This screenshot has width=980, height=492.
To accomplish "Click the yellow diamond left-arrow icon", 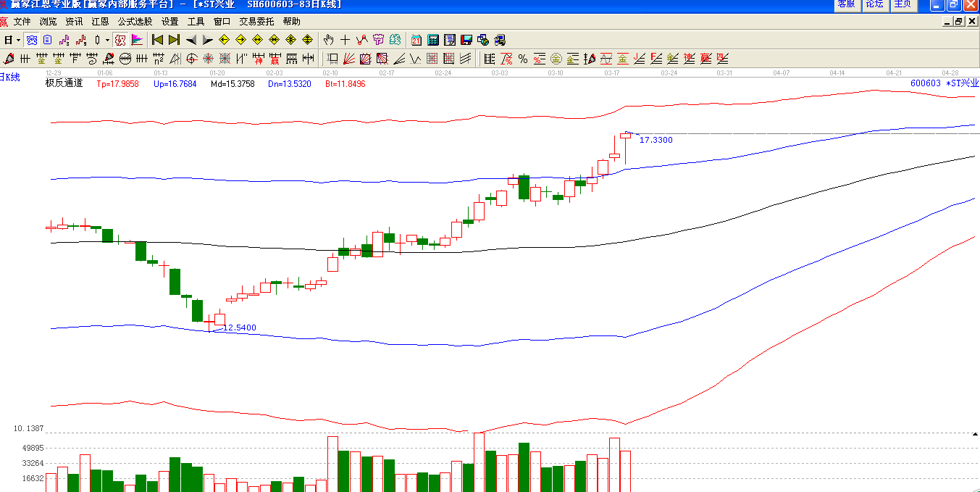I will coord(224,40).
